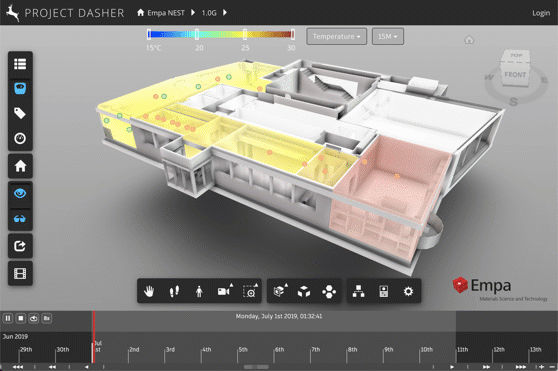Jump to the 29th on timeline
Image resolution: width=558 pixels, height=371 pixels.
point(26,350)
